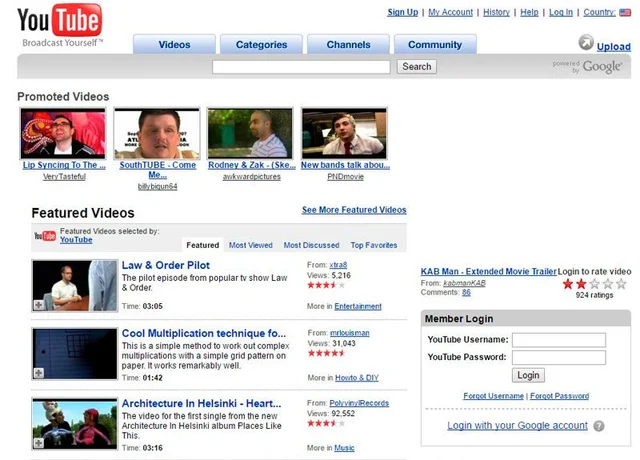
Task: Open PNDmovie channel link
Action: (x=345, y=176)
